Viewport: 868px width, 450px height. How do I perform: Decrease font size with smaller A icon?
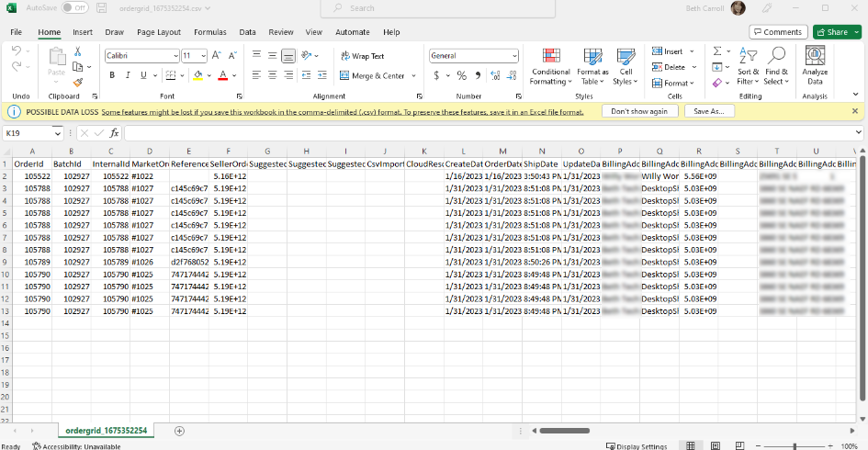[x=232, y=55]
